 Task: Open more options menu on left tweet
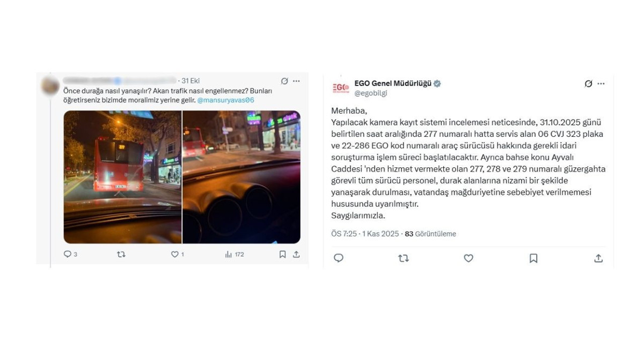pyautogui.click(x=296, y=81)
